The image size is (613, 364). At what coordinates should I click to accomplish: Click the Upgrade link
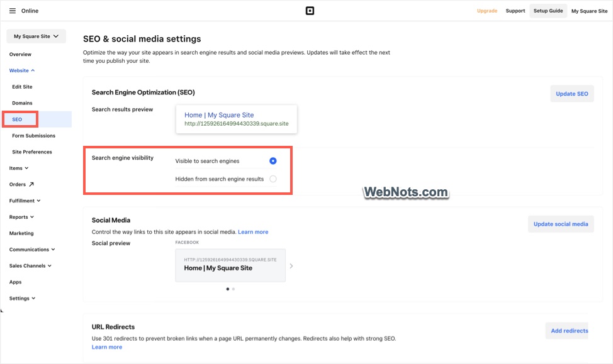pyautogui.click(x=487, y=11)
